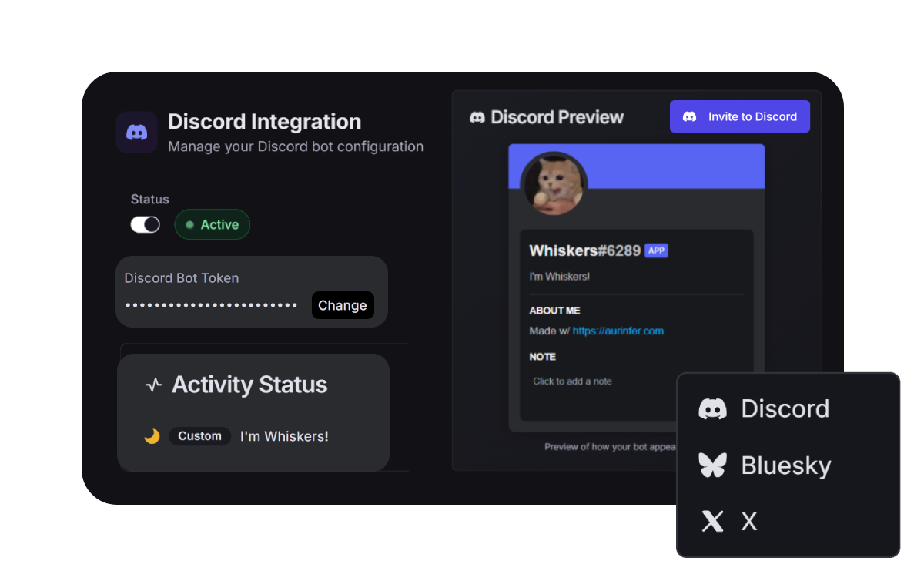Click the Discord icon in platform list
Image resolution: width=924 pixels, height=578 pixels.
click(712, 408)
